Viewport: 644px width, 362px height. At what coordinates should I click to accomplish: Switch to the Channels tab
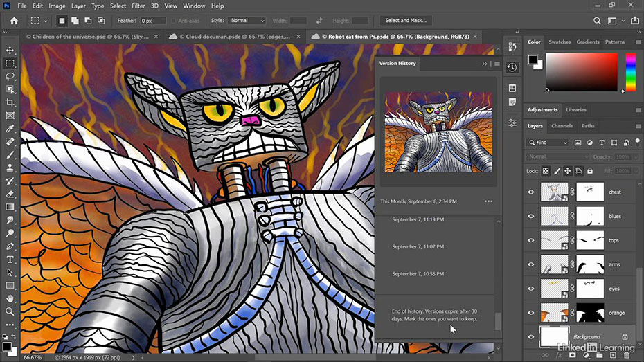tap(562, 126)
